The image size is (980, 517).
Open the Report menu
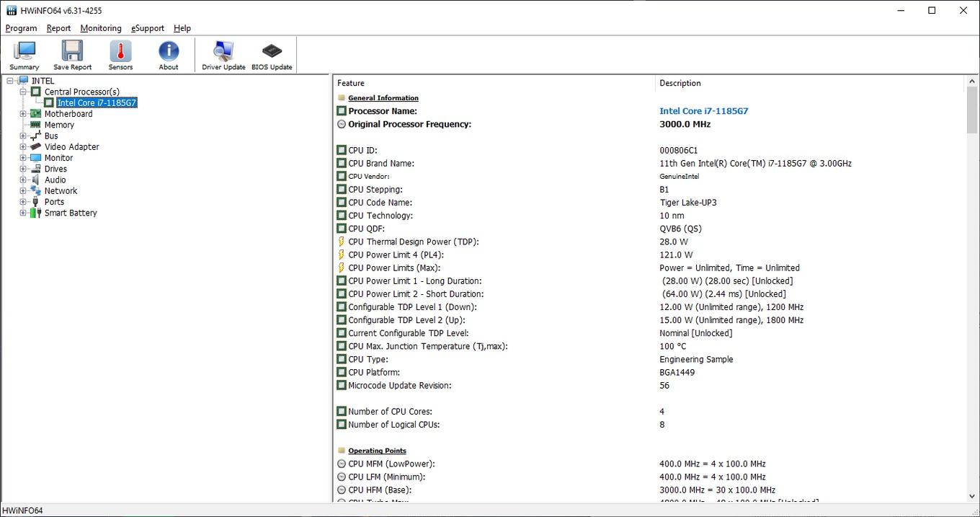58,28
